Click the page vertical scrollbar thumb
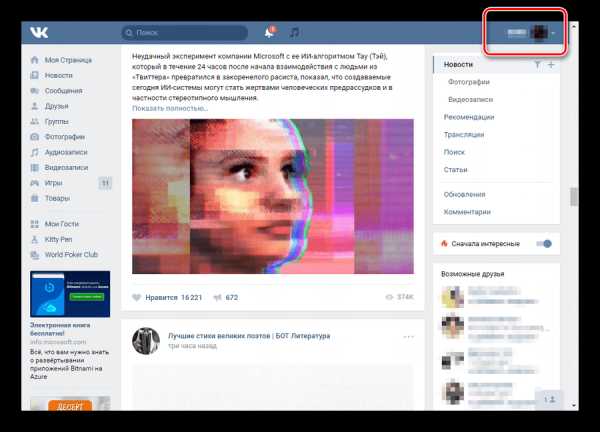Viewport: 600px width, 432px height. click(574, 197)
